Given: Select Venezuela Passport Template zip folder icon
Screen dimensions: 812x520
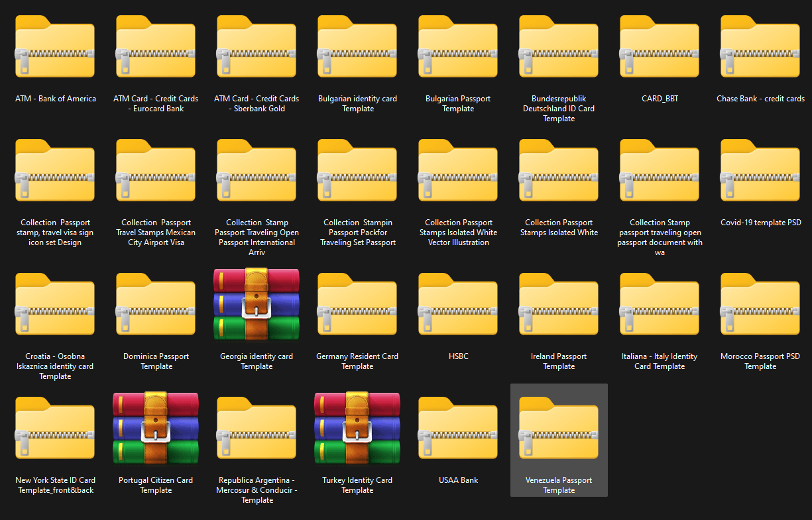Looking at the screenshot, I should click(559, 428).
